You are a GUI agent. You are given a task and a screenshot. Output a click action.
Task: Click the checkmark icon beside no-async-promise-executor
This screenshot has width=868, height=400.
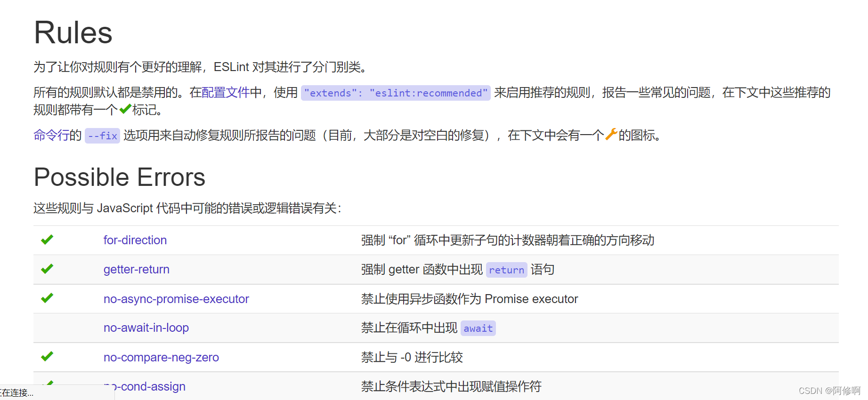pyautogui.click(x=47, y=298)
